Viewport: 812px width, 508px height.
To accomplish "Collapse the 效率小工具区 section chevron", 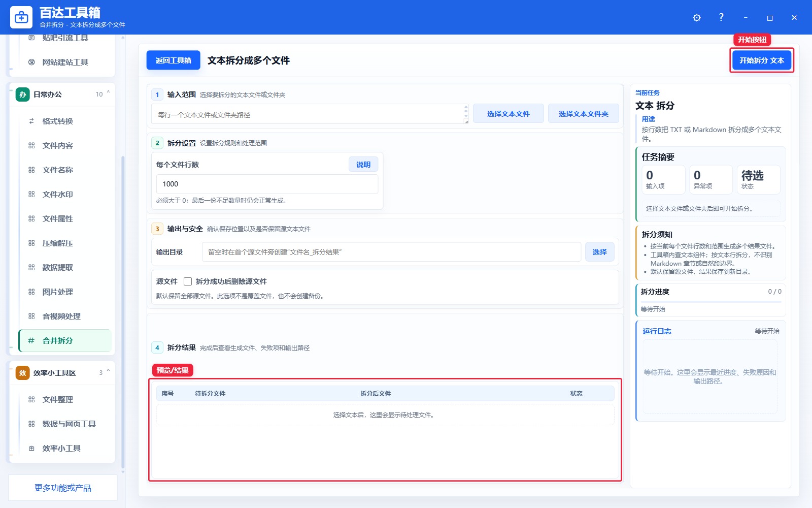I will pyautogui.click(x=108, y=371).
